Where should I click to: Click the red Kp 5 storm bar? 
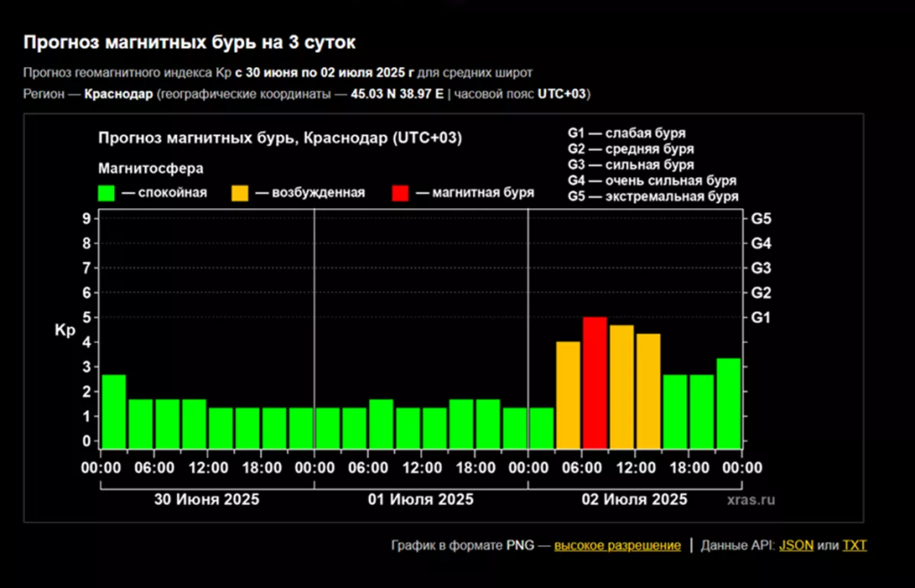(x=595, y=382)
